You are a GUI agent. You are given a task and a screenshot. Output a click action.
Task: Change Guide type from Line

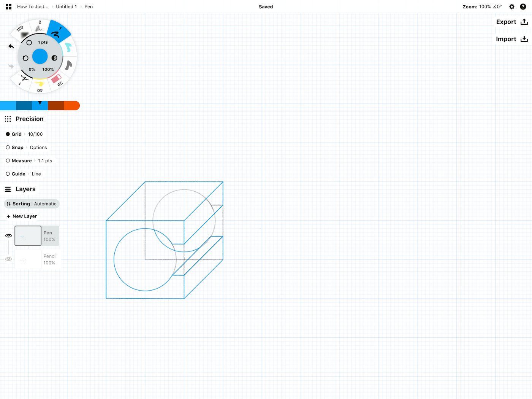[36, 174]
